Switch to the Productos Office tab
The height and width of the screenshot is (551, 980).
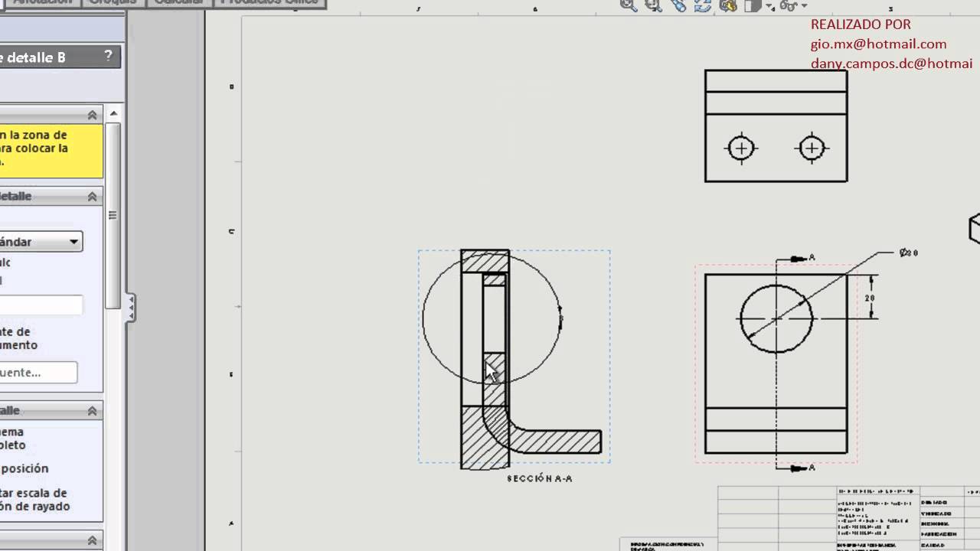pos(269,2)
